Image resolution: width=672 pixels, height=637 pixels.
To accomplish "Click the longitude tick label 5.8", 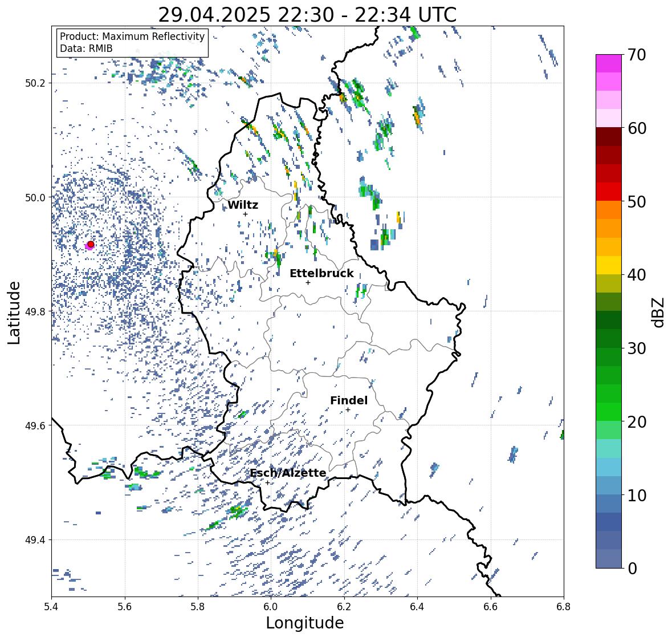I will click(x=198, y=606).
